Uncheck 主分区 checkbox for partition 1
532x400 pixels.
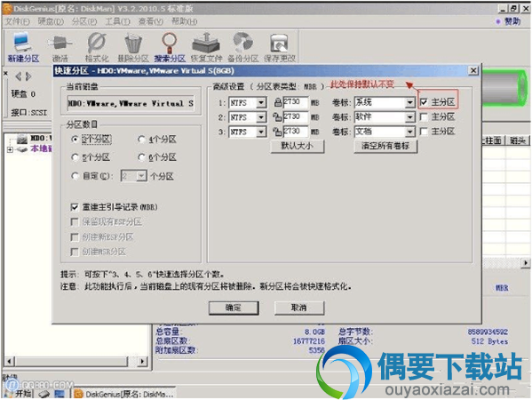pyautogui.click(x=424, y=102)
